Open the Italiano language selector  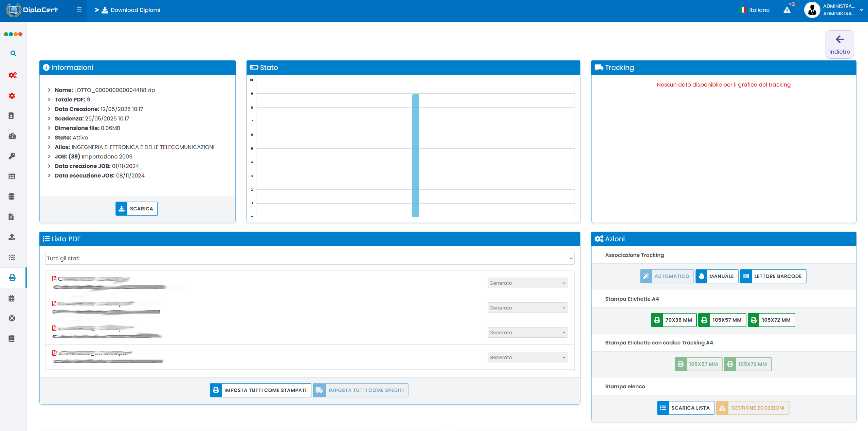tap(755, 10)
